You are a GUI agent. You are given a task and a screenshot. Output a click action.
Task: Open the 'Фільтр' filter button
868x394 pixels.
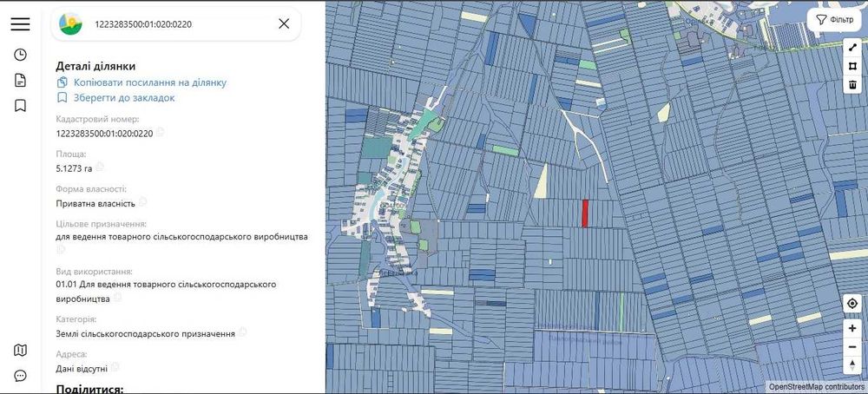click(835, 20)
